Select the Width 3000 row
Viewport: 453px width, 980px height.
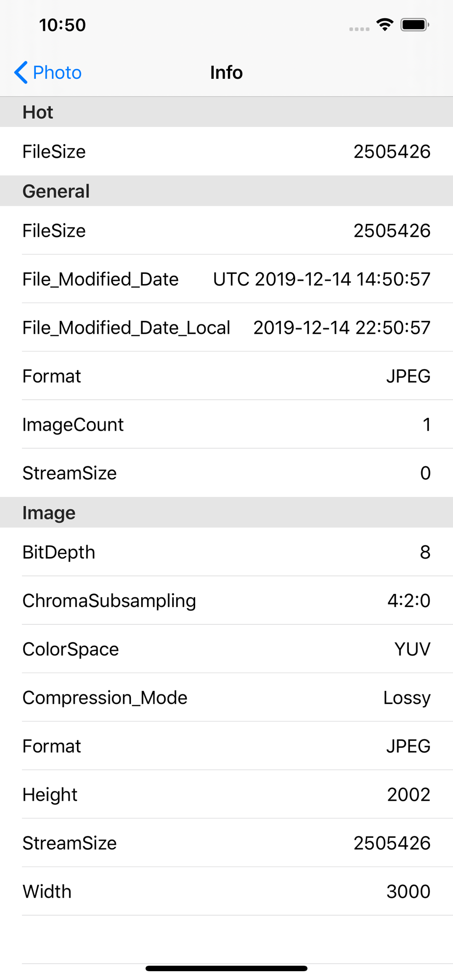226,891
